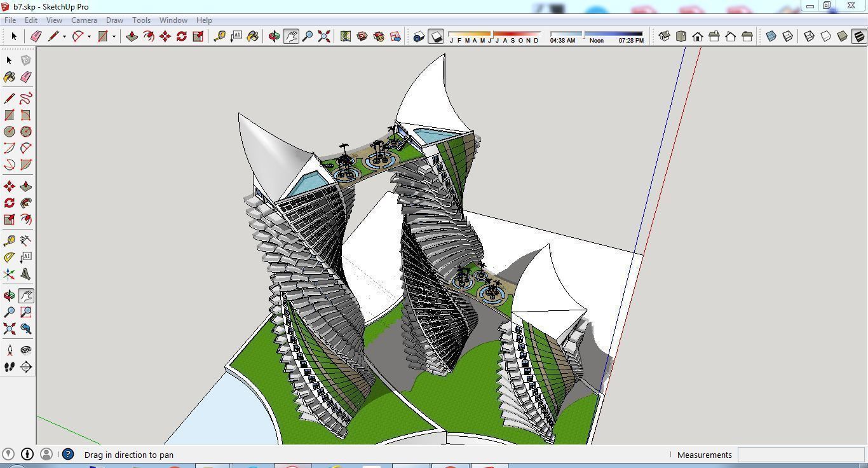Click the Iso view icon
The image size is (868, 468).
tap(665, 37)
